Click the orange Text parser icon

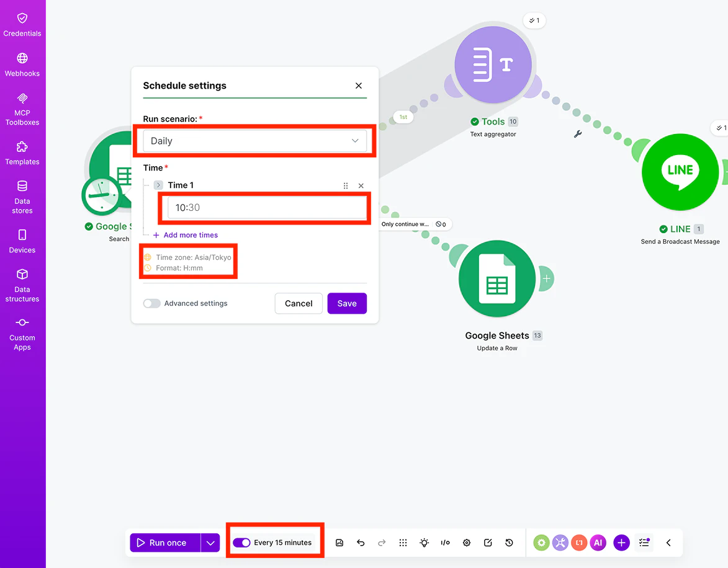pyautogui.click(x=580, y=543)
